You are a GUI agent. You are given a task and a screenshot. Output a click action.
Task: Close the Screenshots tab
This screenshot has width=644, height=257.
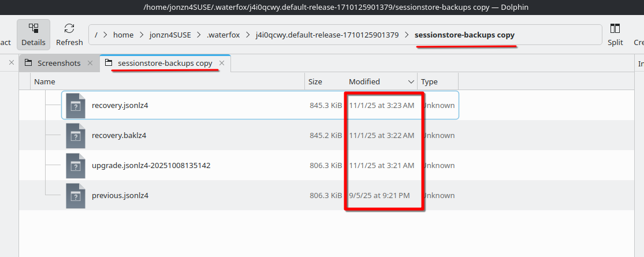coord(90,63)
